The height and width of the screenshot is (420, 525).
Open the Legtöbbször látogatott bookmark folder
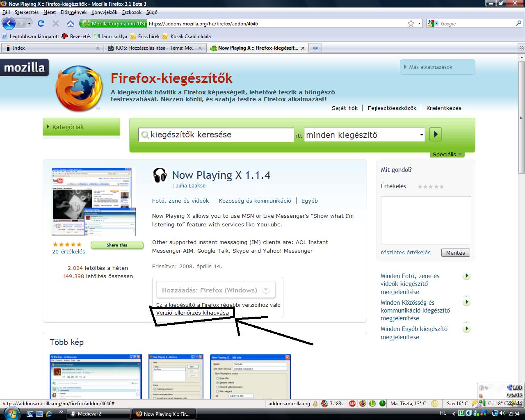click(31, 36)
